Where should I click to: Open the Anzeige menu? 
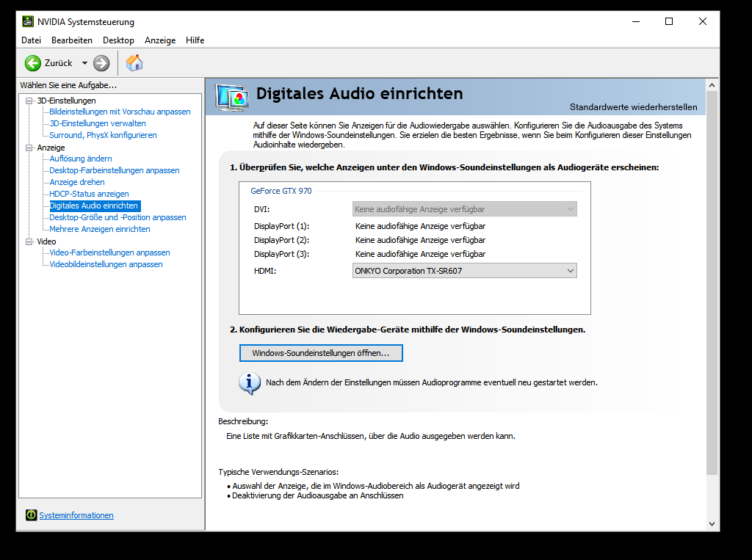(160, 40)
